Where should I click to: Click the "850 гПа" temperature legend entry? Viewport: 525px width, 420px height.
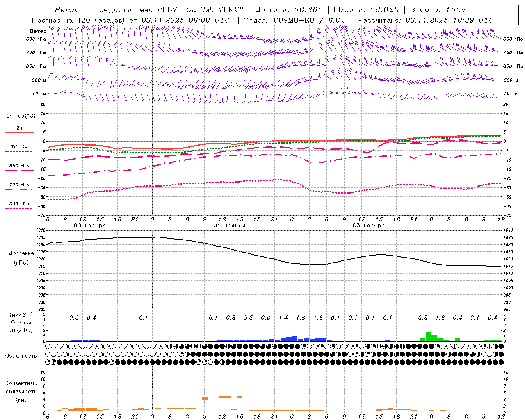coord(19,166)
